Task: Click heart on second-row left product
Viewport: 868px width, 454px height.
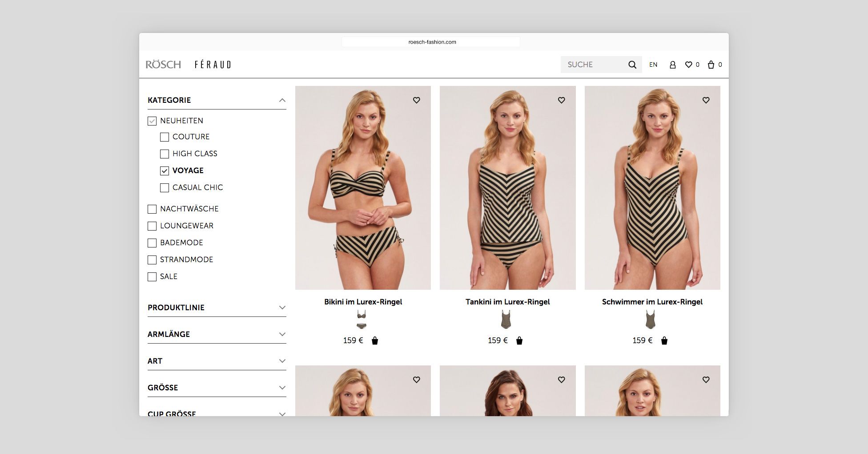Action: point(416,380)
